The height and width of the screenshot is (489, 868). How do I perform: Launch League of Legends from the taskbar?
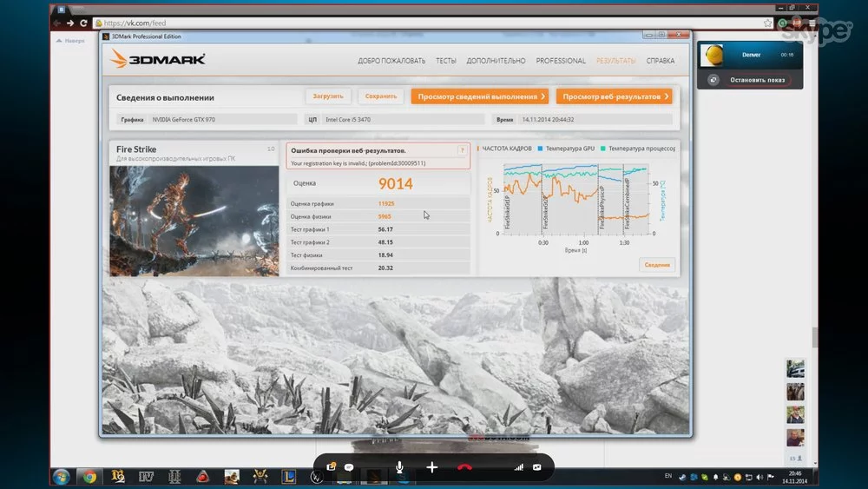(x=289, y=477)
